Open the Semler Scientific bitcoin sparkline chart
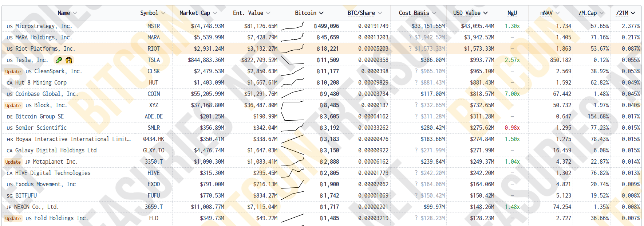Screen dimensions: 644x226 click(x=292, y=128)
